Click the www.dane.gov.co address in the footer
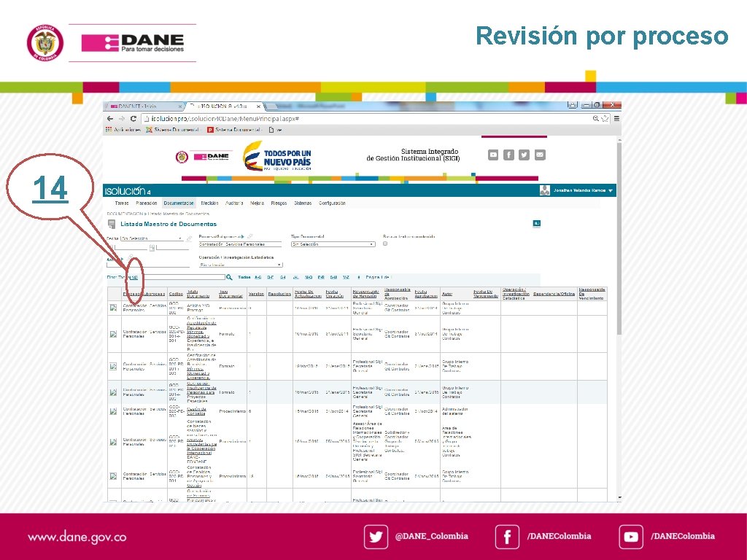Screen dimensions: 747x560 click(77, 537)
